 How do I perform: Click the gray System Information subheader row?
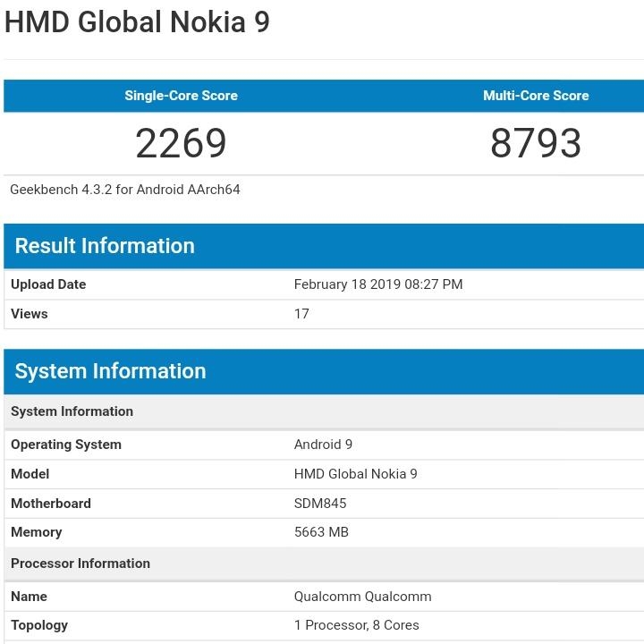click(324, 411)
